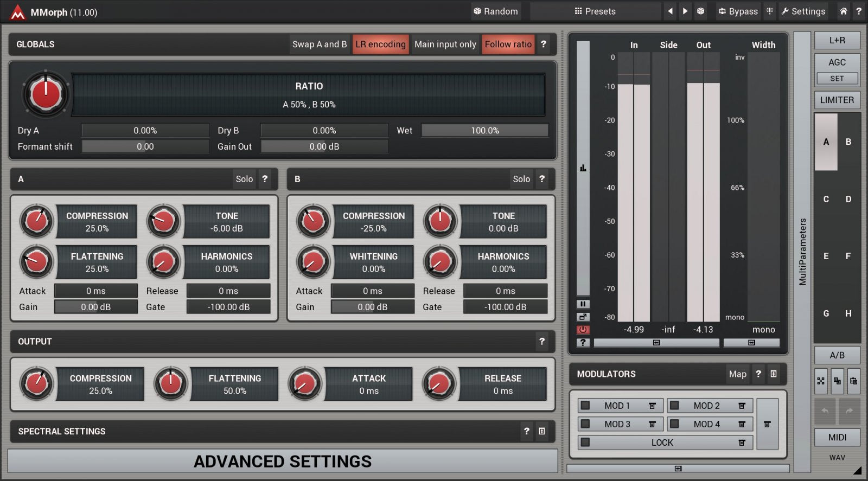The width and height of the screenshot is (868, 481).
Task: Go to the next preset arrow
Action: click(x=685, y=11)
